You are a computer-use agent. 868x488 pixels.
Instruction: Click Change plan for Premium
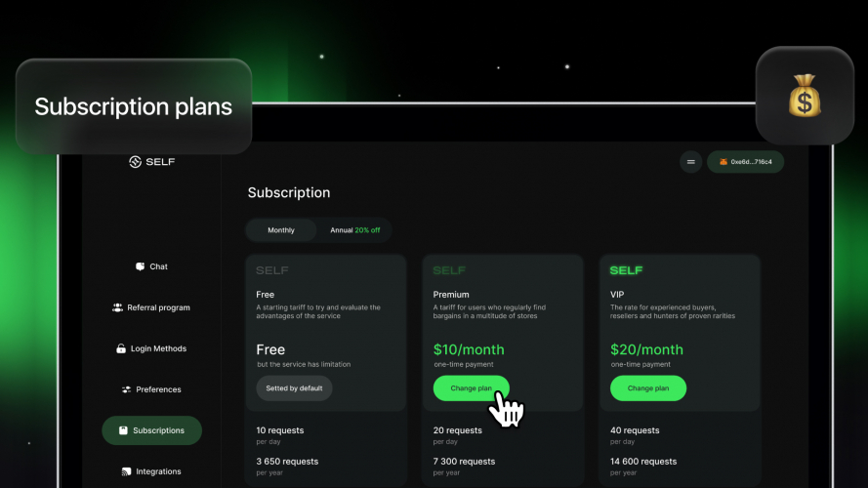point(471,388)
